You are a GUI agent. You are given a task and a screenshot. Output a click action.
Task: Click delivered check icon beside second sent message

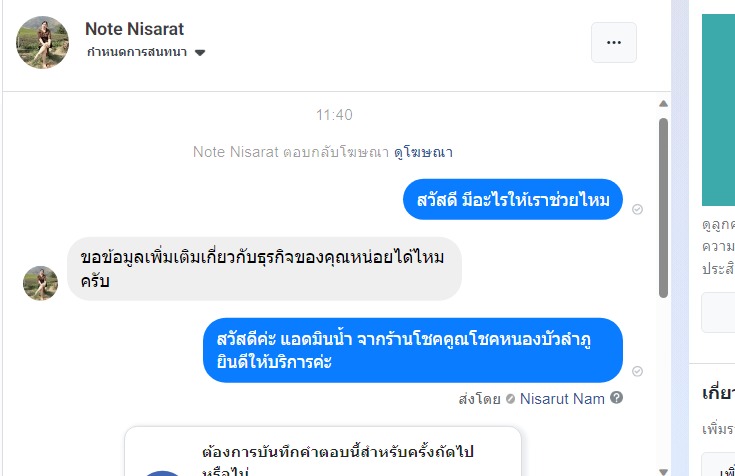pyautogui.click(x=638, y=371)
